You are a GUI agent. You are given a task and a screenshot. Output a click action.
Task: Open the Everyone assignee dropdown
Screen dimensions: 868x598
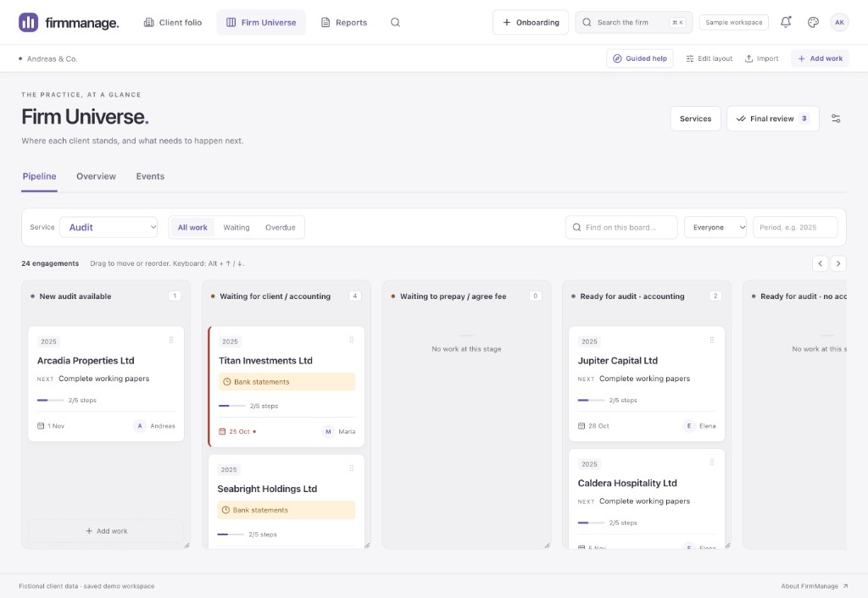click(x=715, y=227)
